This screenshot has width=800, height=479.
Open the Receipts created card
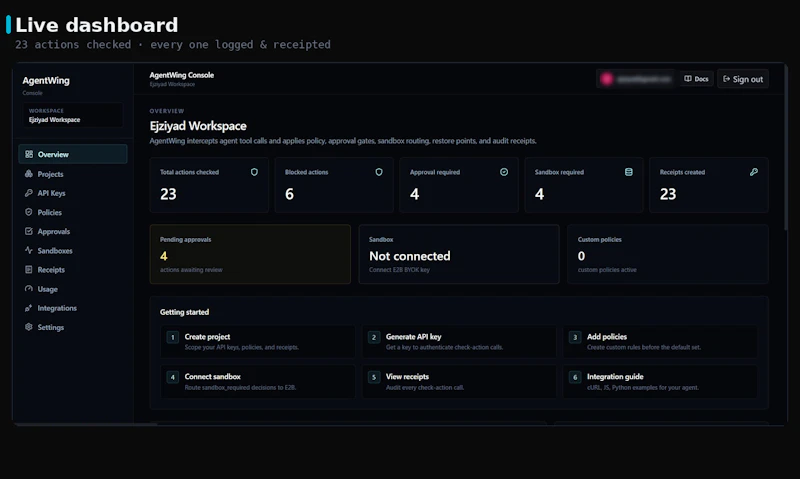(709, 185)
